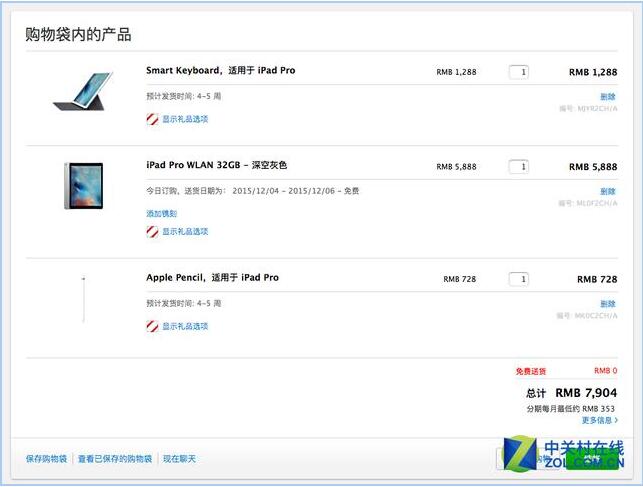Click Smart Keyboard，适用于 iPad Pro title
This screenshot has width=643, height=487.
pyautogui.click(x=221, y=71)
